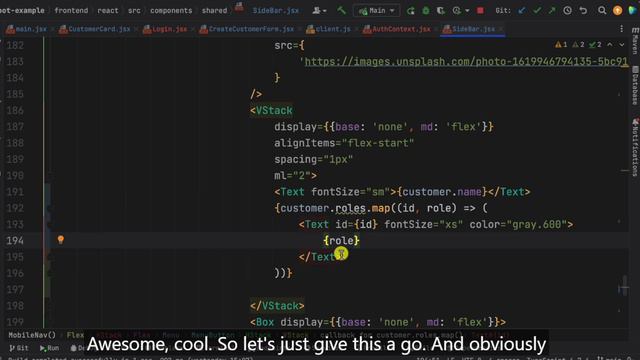Image resolution: width=640 pixels, height=360 pixels.
Task: Click the 'roles' underlined identifier
Action: 350,208
